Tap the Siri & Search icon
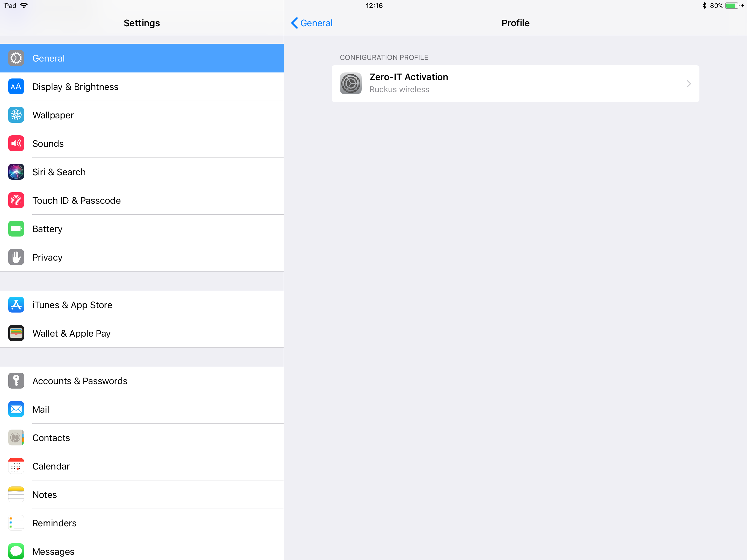Image resolution: width=747 pixels, height=560 pixels. click(16, 172)
